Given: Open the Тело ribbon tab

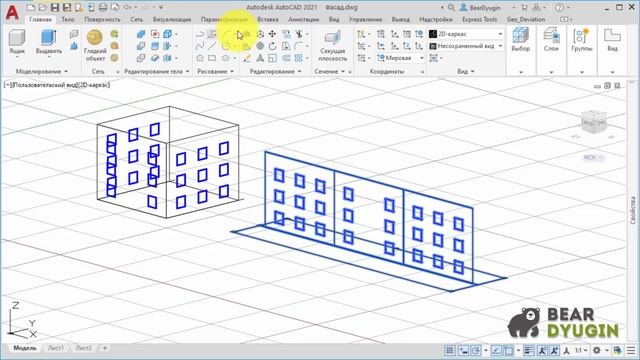Looking at the screenshot, I should tap(68, 19).
